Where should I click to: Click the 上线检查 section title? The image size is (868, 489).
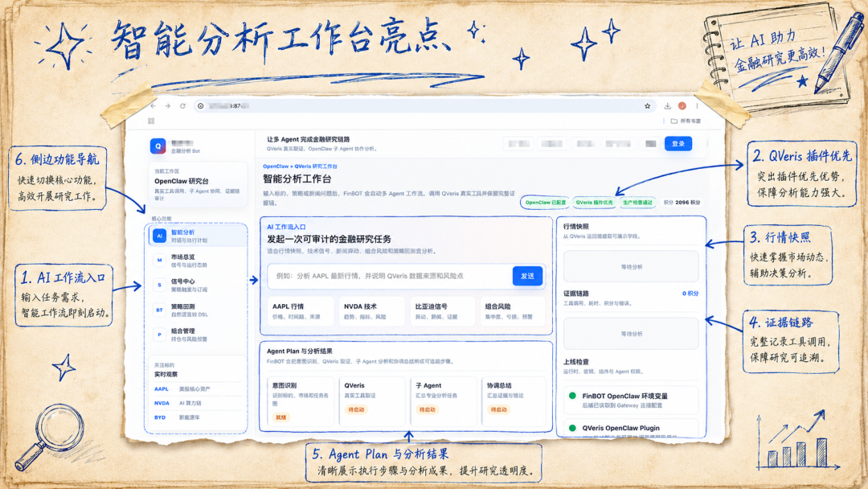click(x=575, y=362)
